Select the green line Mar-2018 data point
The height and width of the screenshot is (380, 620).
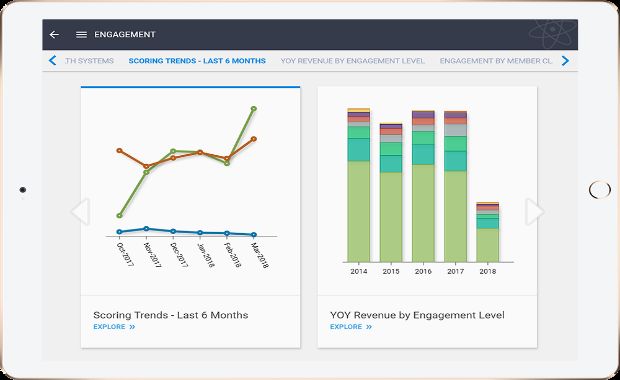tap(254, 108)
